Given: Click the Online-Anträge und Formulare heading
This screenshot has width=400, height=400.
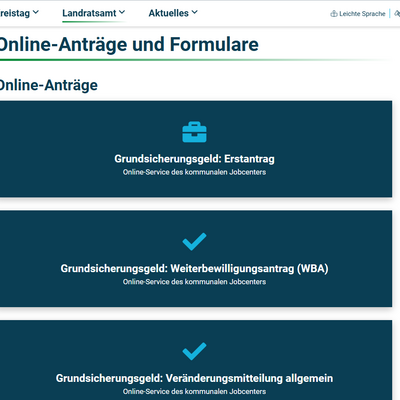Looking at the screenshot, I should coord(129,44).
